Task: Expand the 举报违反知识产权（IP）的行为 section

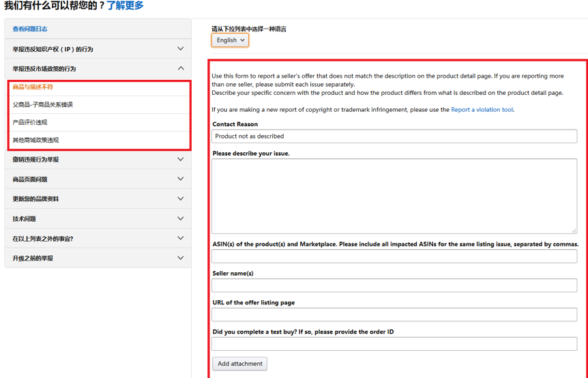Action: click(98, 49)
